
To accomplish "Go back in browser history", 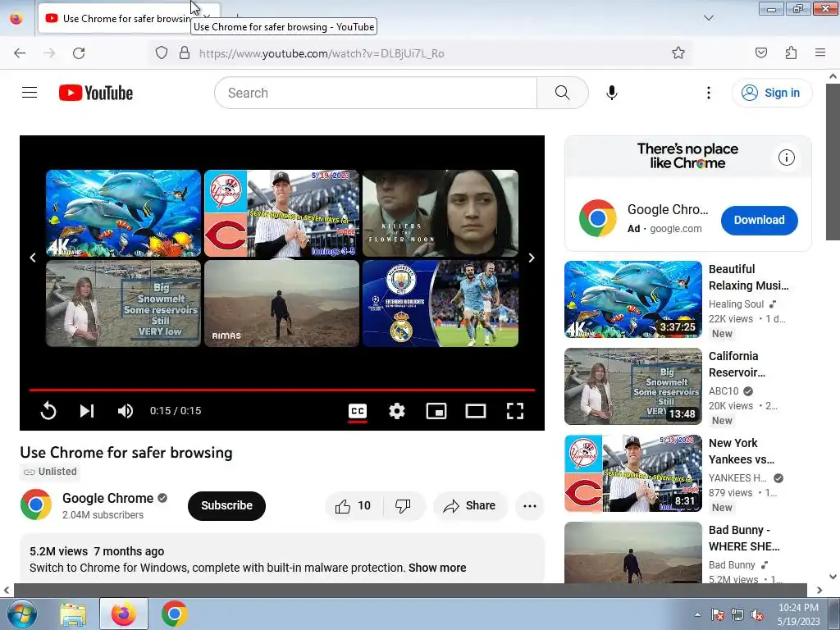I will tap(20, 53).
